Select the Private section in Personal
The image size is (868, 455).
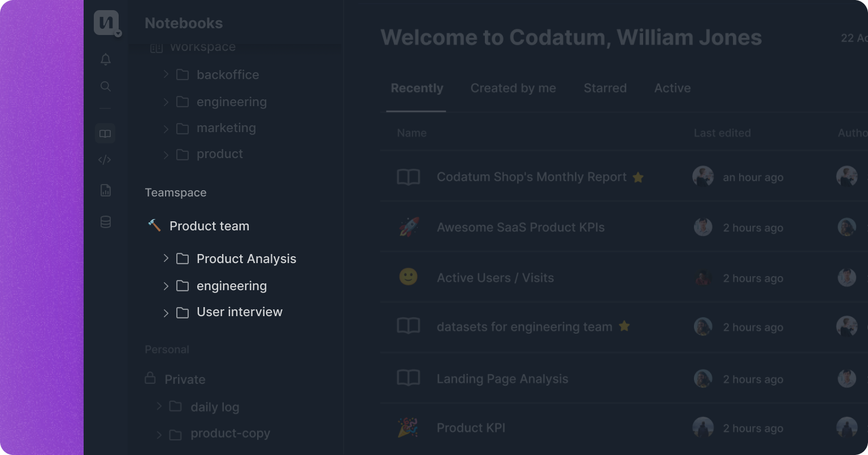pos(184,379)
